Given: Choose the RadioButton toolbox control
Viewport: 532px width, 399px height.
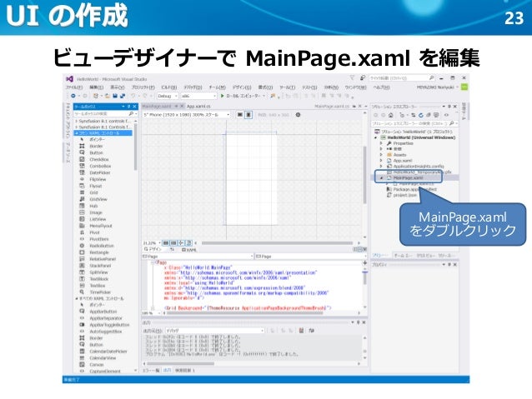Looking at the screenshot, I should (102, 246).
